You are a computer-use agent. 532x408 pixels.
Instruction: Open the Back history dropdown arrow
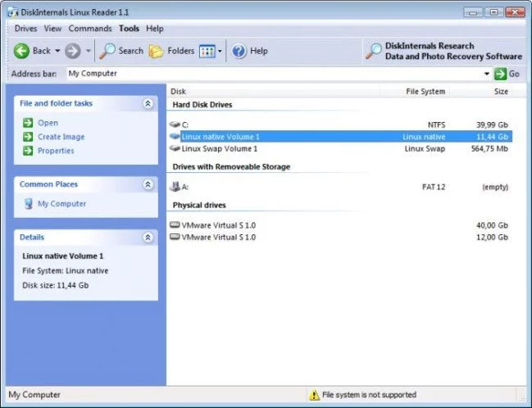point(57,51)
